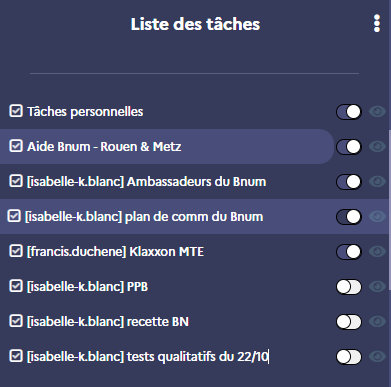Enable the recette BN switch

pos(349,322)
